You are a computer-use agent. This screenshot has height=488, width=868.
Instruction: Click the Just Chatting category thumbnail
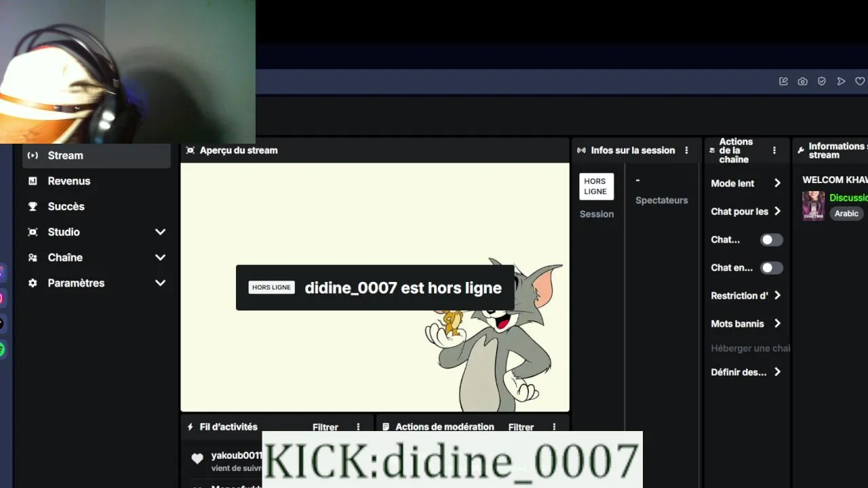(813, 205)
